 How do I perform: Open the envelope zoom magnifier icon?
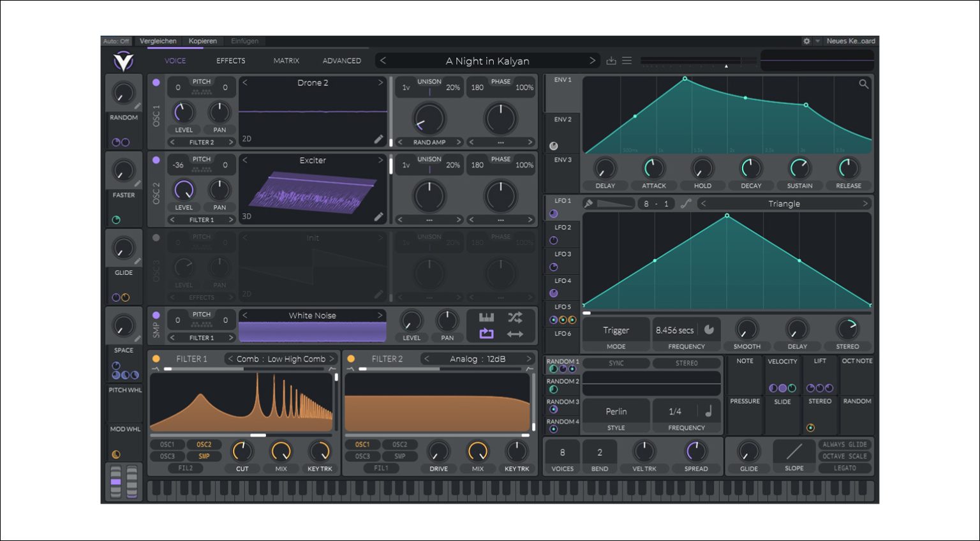point(865,84)
